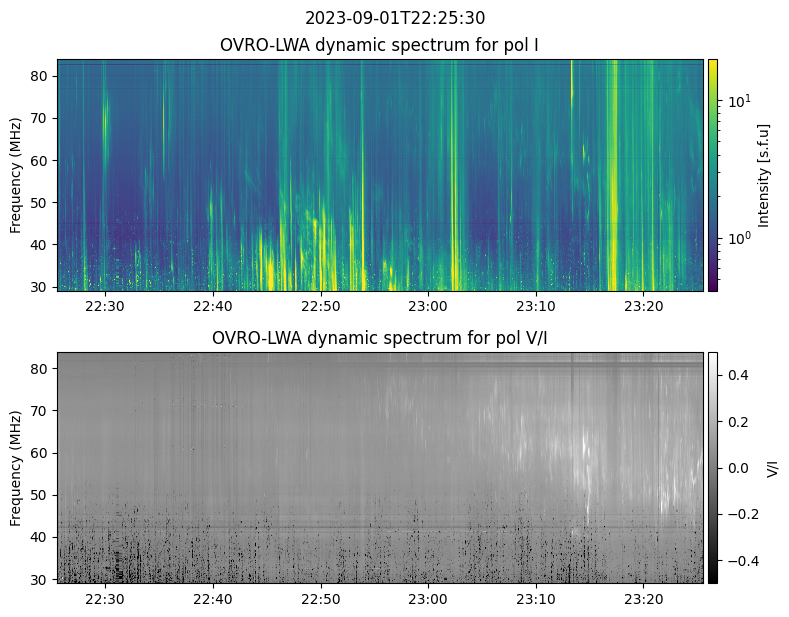Click the 'OVRO-LWA dynamic spectrum for pol V/I' title

coord(380,338)
